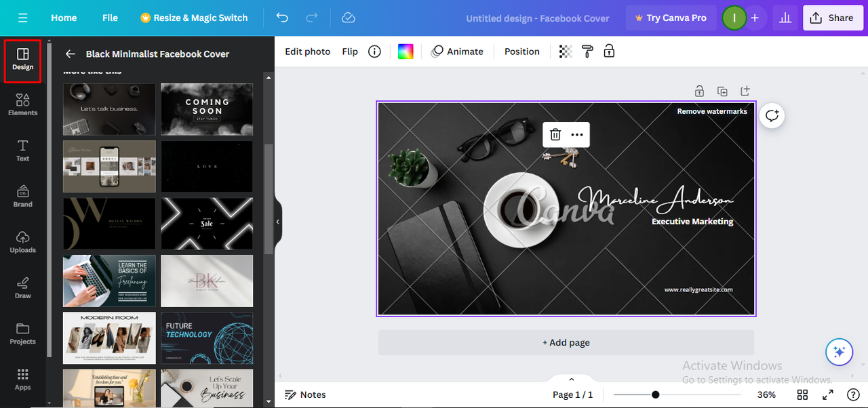This screenshot has height=408, width=868.
Task: Choose the Modern Room template
Action: [x=109, y=338]
